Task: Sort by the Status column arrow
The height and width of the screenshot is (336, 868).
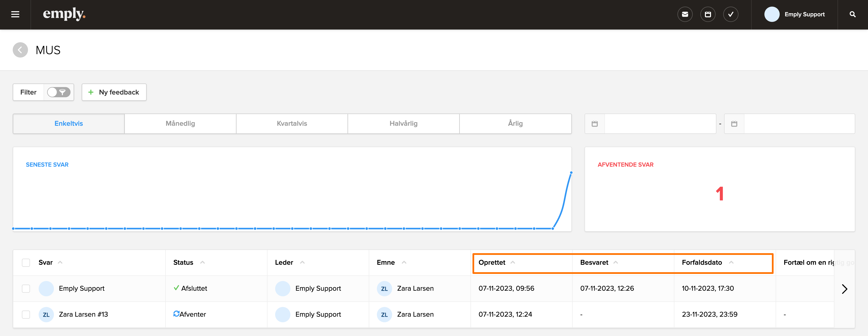Action: coord(203,263)
